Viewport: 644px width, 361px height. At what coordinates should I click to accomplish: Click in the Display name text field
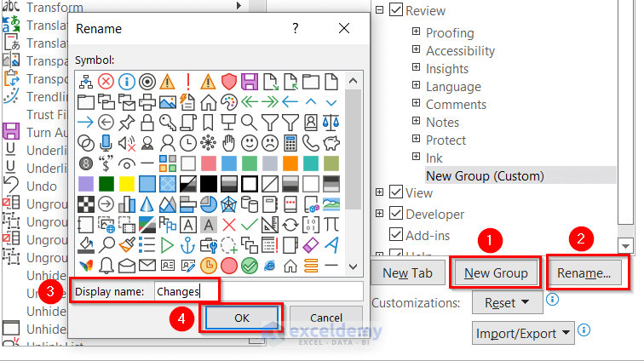pyautogui.click(x=259, y=291)
